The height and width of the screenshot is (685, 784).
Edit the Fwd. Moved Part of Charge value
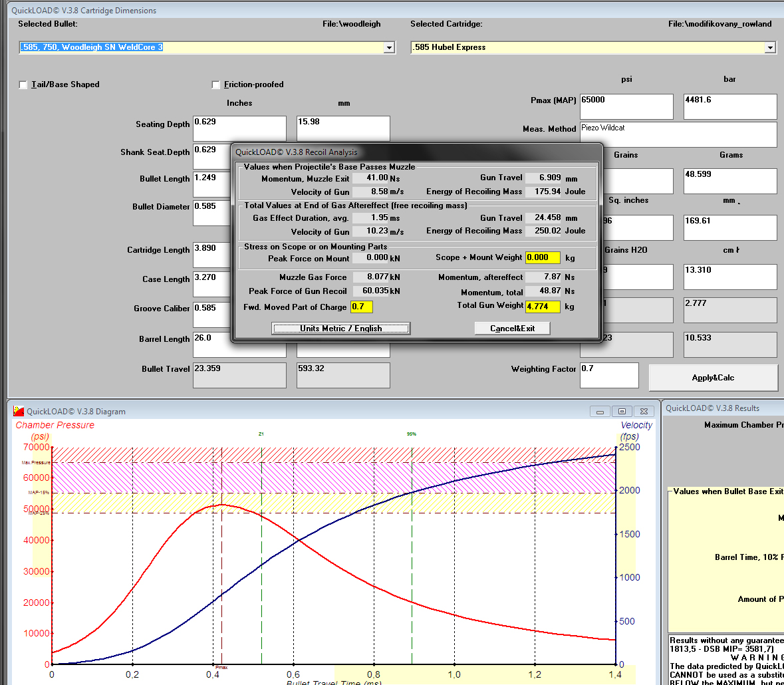tap(362, 307)
